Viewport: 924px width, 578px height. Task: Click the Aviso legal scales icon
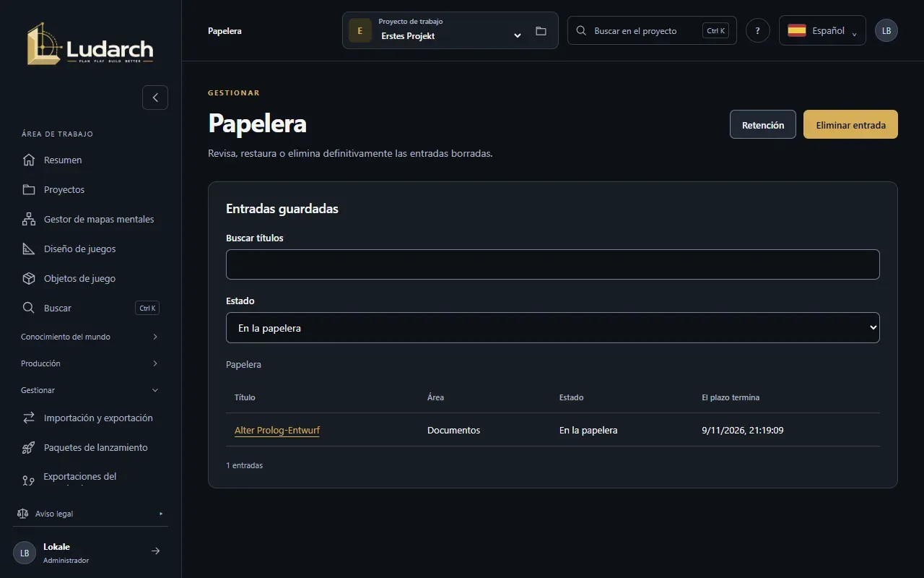pos(22,514)
